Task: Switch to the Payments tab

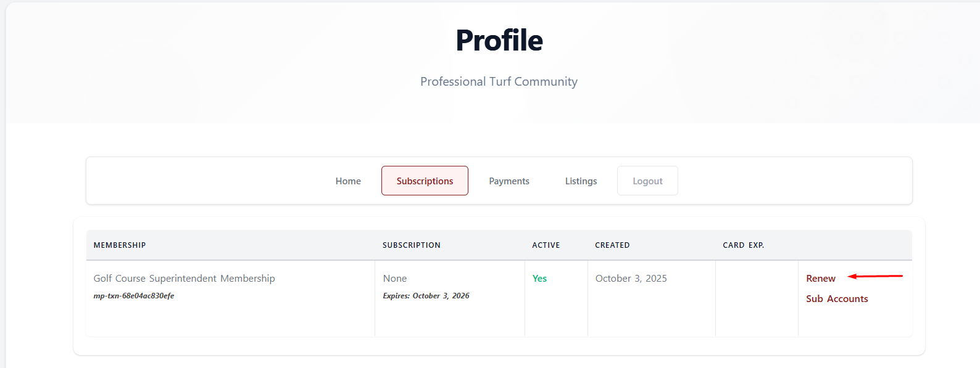Action: (509, 181)
